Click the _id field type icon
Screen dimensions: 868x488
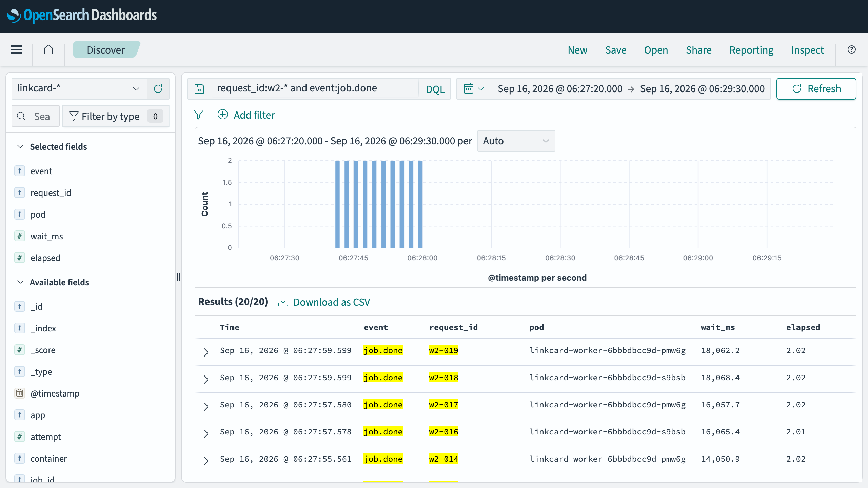pos(20,306)
